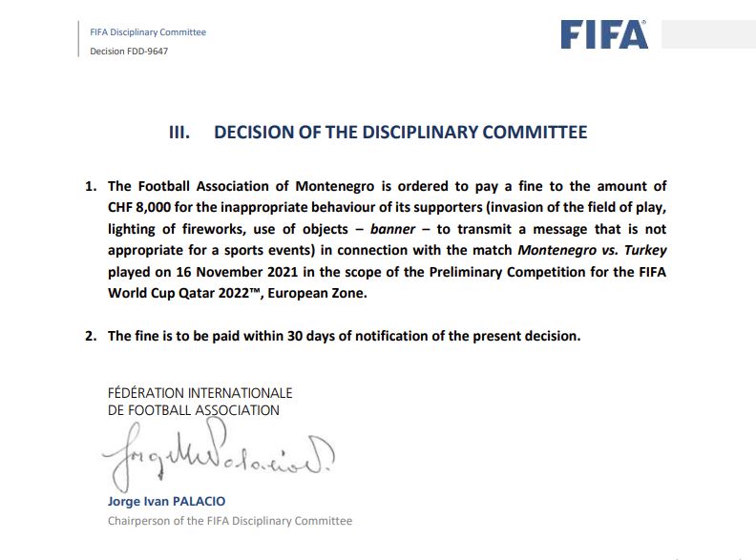Select the "Decision FDD-9647" reference line
This screenshot has width=756, height=560.
pyautogui.click(x=127, y=51)
